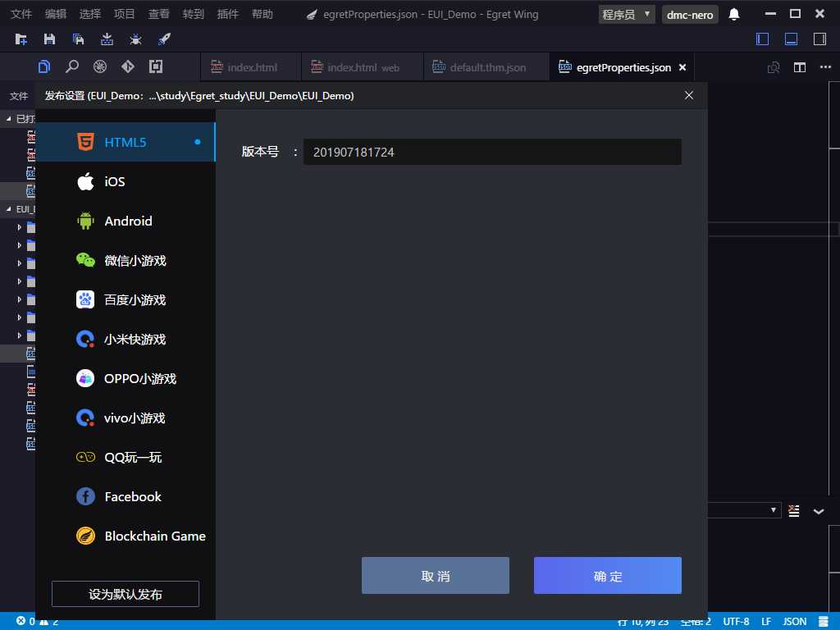840x630 pixels.
Task: Click the debug bug icon
Action: [x=135, y=39]
